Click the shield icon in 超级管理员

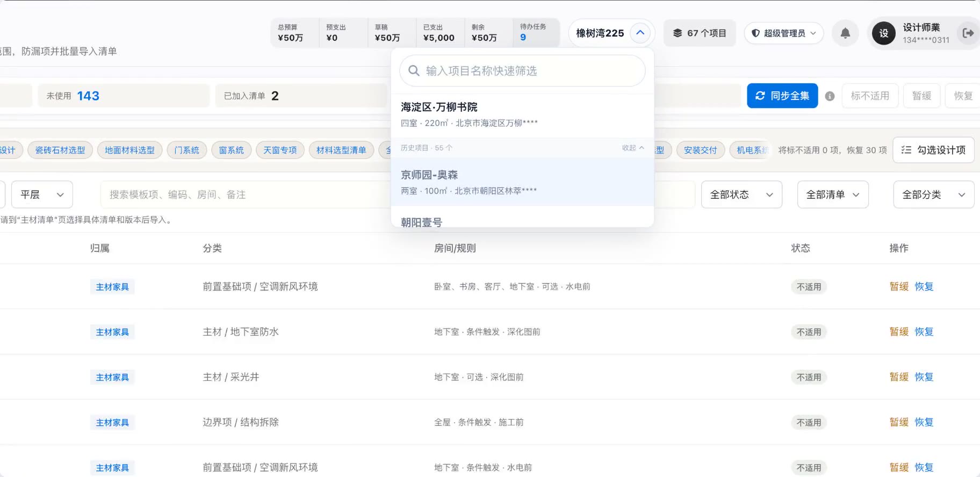click(755, 33)
